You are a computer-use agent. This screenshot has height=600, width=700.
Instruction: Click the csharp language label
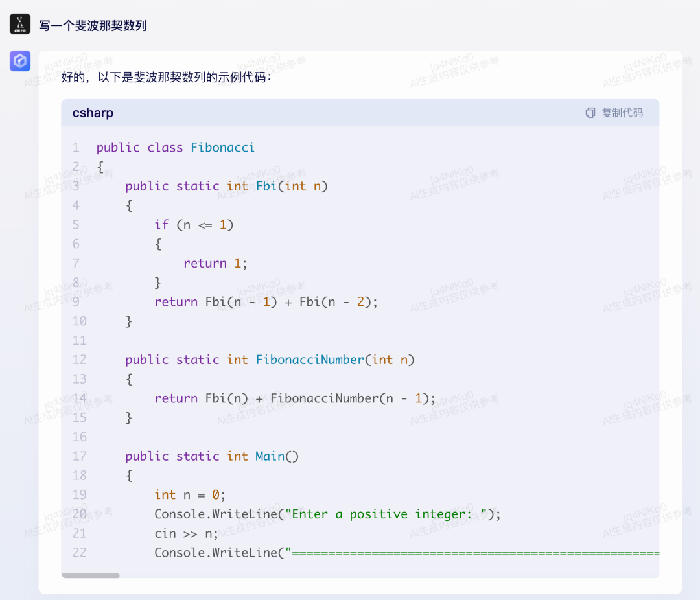coord(93,113)
